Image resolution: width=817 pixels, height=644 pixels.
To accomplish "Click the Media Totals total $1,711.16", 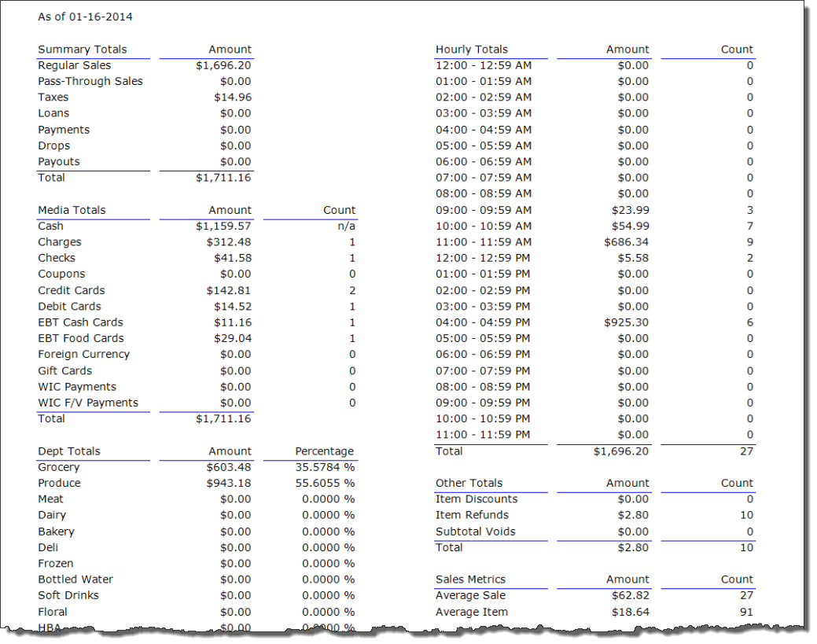I will click(x=223, y=419).
